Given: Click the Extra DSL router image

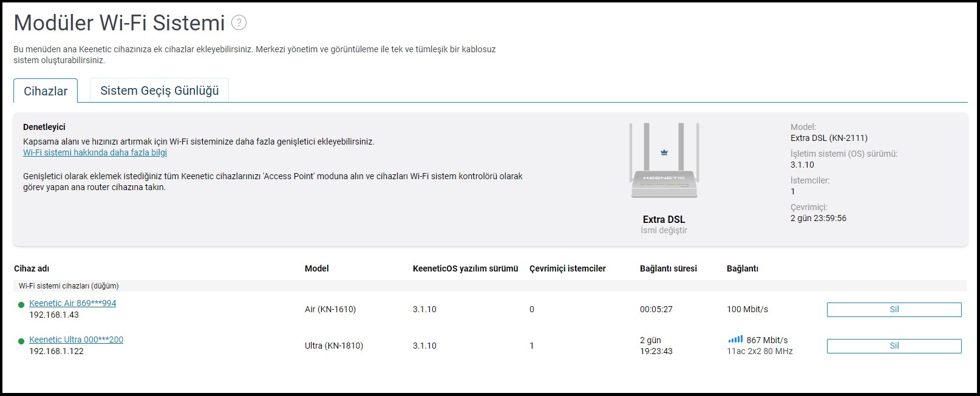Looking at the screenshot, I should coord(664,161).
